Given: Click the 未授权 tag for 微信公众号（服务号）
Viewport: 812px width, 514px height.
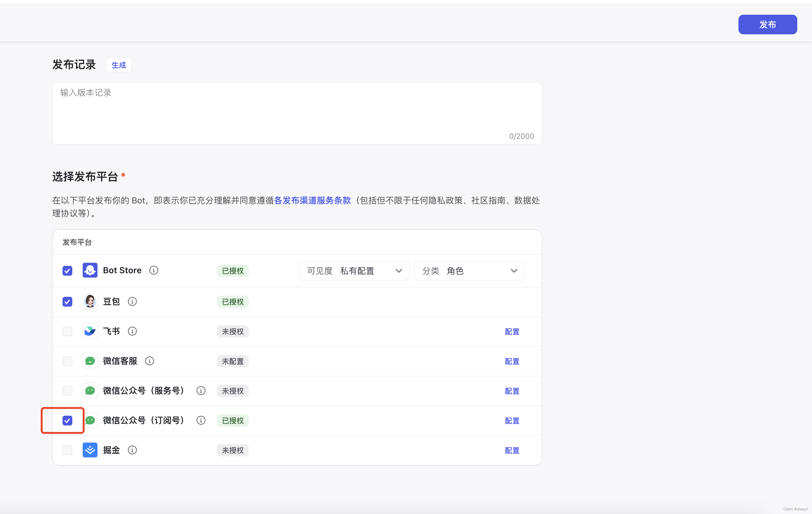Looking at the screenshot, I should click(233, 391).
